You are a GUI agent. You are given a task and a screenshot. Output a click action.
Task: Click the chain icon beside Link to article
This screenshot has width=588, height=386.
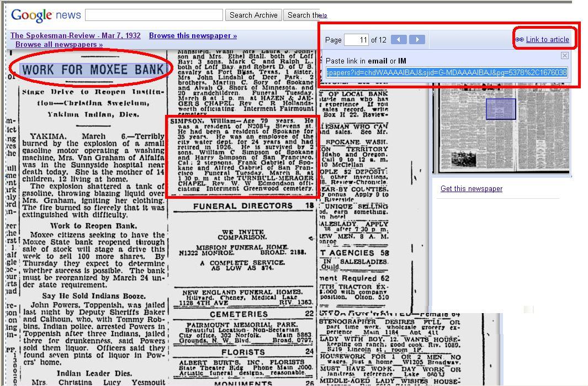519,39
